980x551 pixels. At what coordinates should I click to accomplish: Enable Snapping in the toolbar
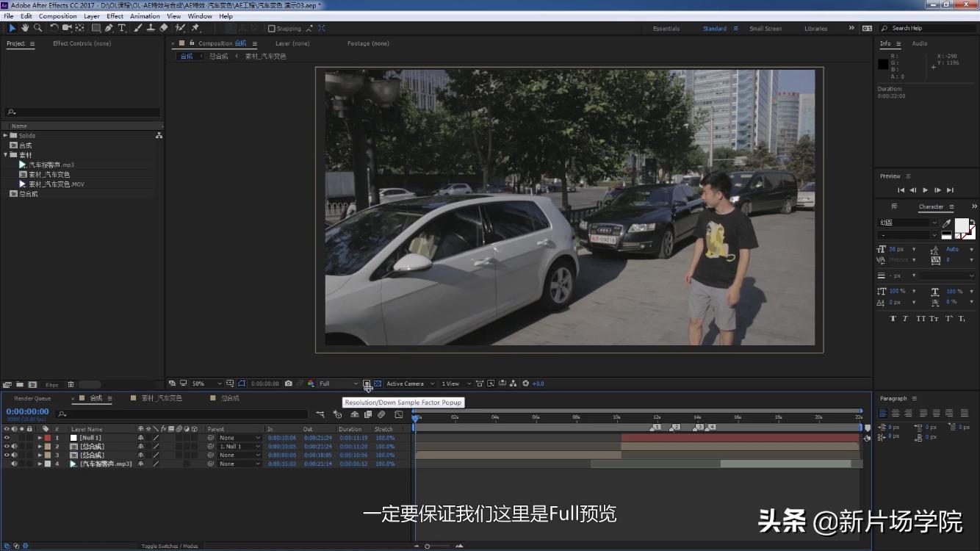click(x=272, y=28)
